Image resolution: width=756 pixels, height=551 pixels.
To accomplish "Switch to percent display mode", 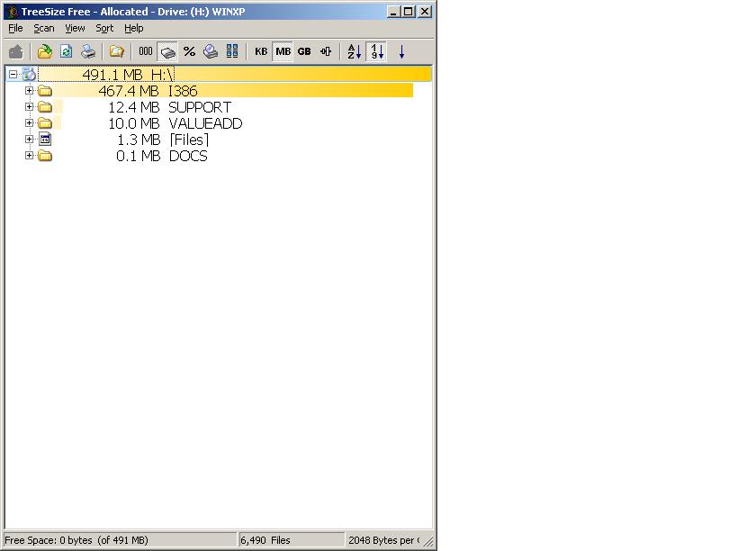I will 190,51.
